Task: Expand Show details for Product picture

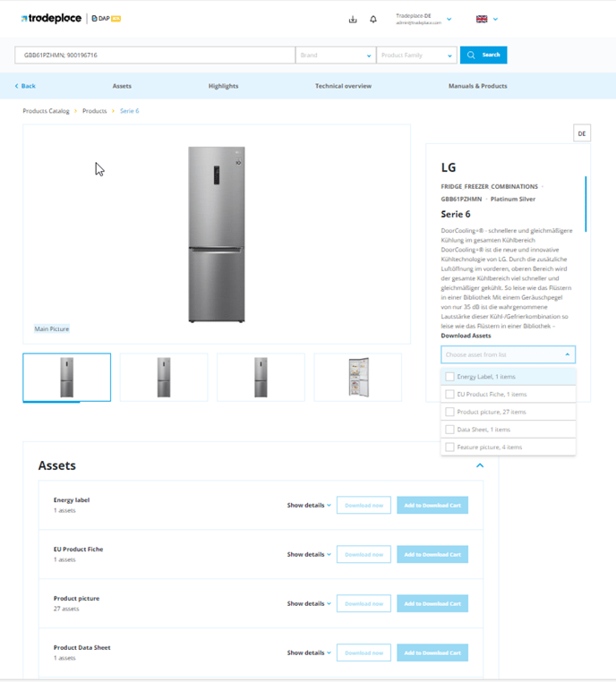Action: [309, 603]
